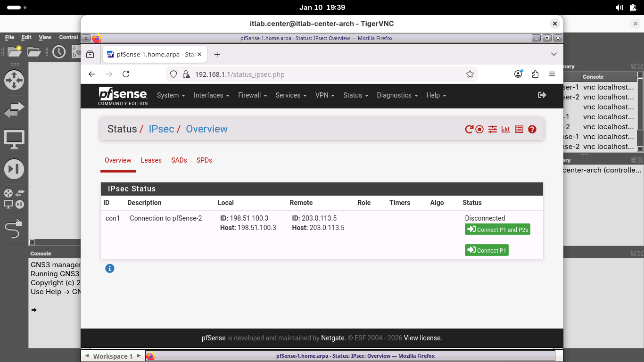Open the Firewall dropdown menu
Viewport: 644px width, 362px height.
coord(252,95)
